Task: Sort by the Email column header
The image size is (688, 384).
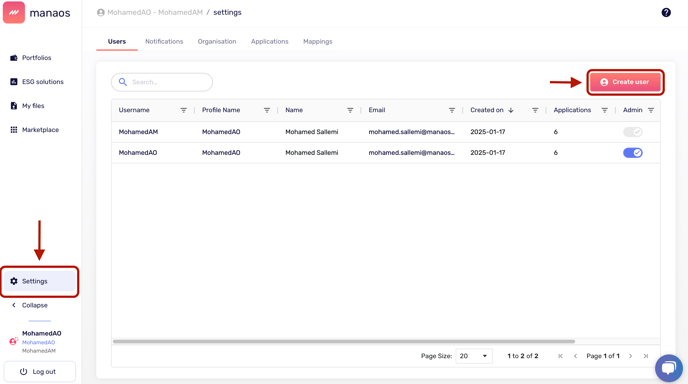Action: pos(376,110)
